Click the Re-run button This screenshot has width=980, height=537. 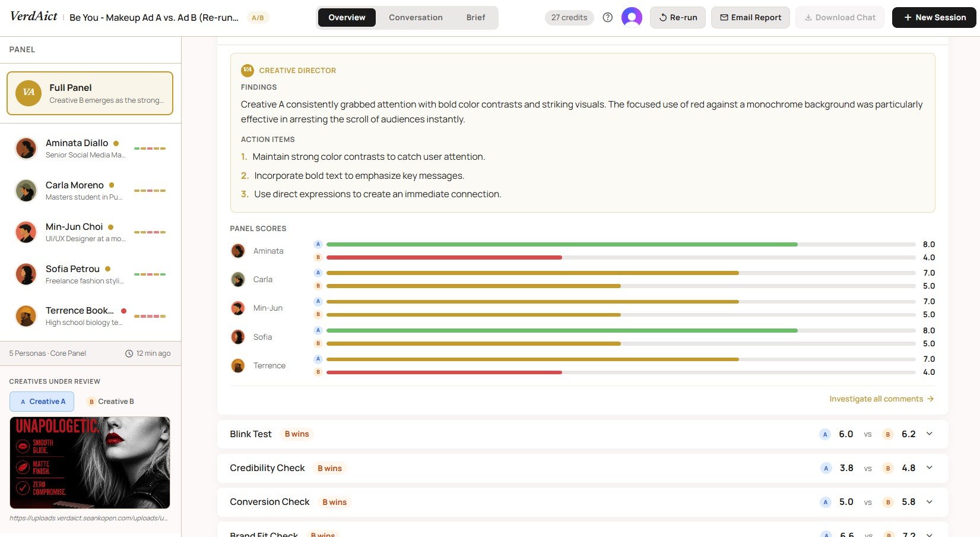click(x=678, y=18)
